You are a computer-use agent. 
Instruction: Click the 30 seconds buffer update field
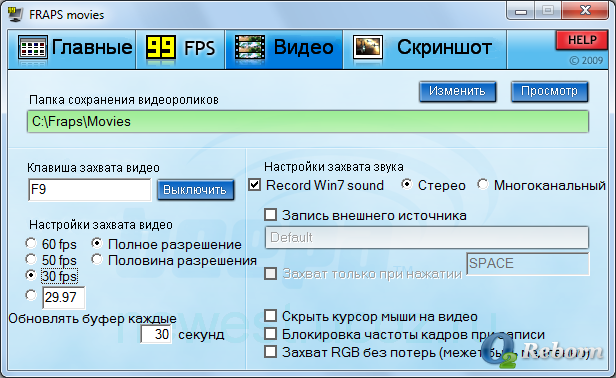[x=156, y=334]
